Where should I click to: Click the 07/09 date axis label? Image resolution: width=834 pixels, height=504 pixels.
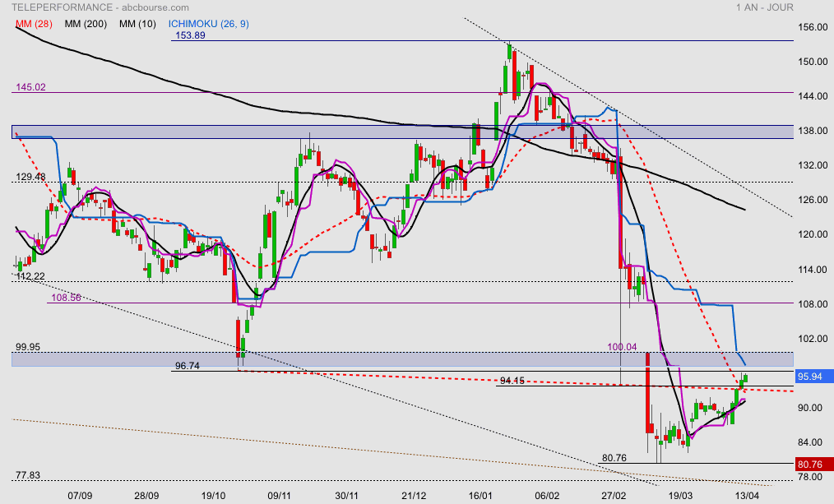[80, 496]
